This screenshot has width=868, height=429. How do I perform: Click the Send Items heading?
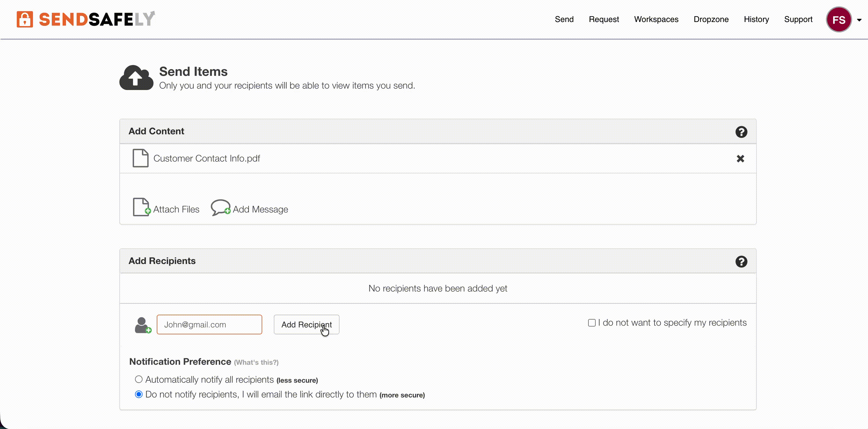pyautogui.click(x=193, y=71)
